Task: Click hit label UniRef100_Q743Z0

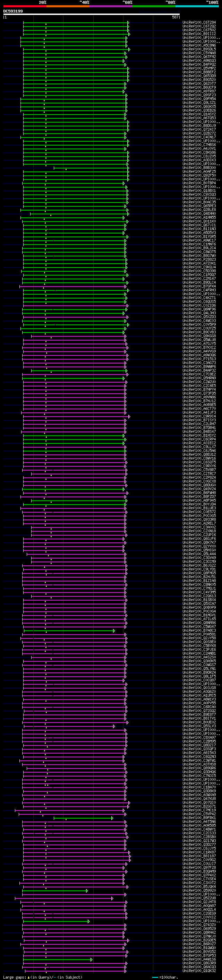Action: (199, 925)
